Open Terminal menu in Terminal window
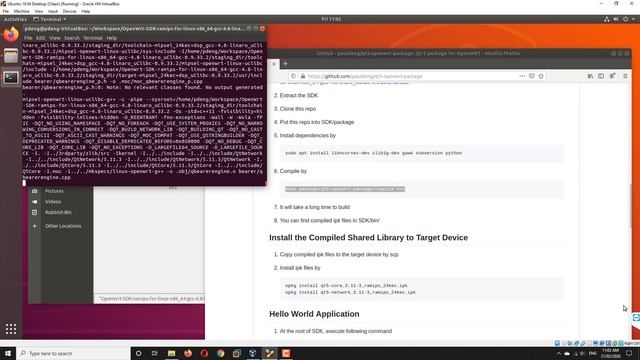 click(x=93, y=38)
